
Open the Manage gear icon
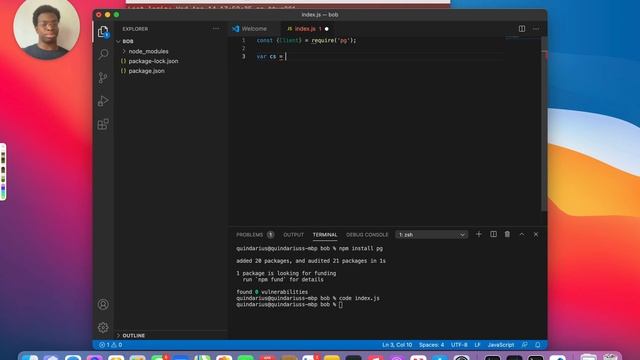point(103,327)
